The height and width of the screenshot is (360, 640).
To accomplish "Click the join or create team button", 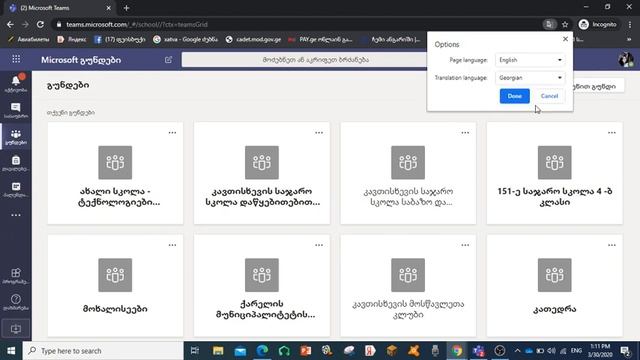I will (598, 86).
